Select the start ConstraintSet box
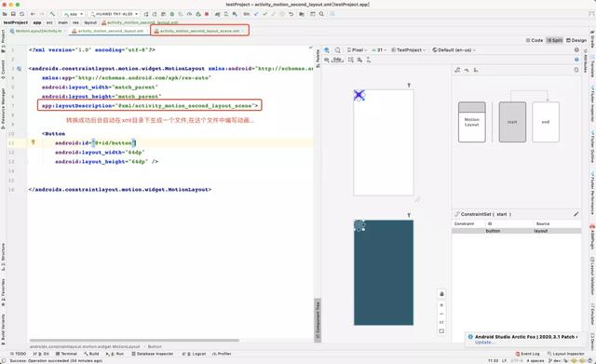596x364 pixels. [x=512, y=122]
